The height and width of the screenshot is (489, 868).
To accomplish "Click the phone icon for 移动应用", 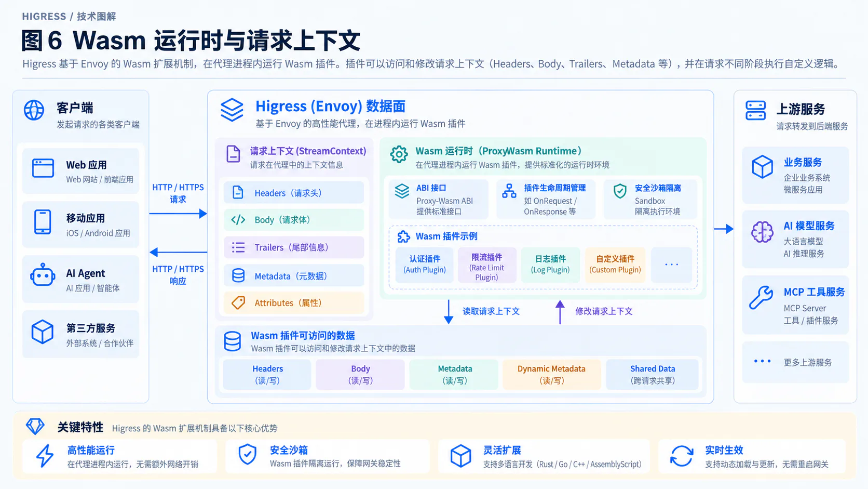I will tap(43, 222).
